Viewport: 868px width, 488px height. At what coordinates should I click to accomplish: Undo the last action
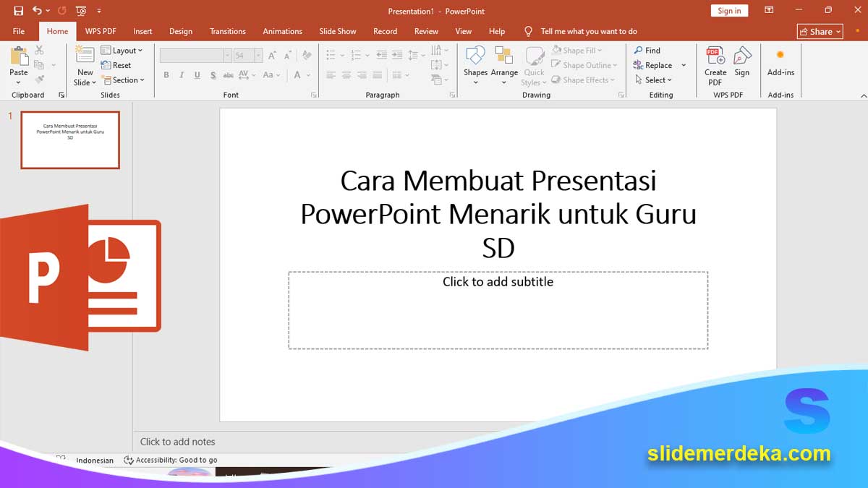(37, 11)
